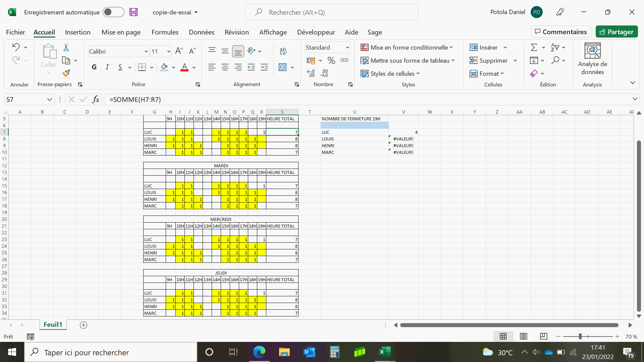This screenshot has height=362, width=644.
Task: Click the percent style icon
Action: 331,60
